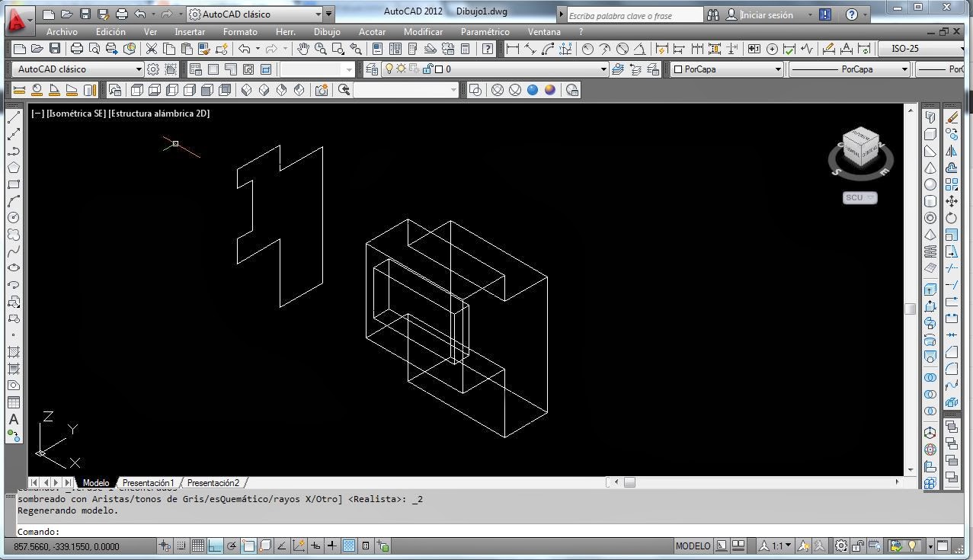The width and height of the screenshot is (973, 560).
Task: Open the layer selection dropdown showing layer 0
Action: click(x=602, y=69)
